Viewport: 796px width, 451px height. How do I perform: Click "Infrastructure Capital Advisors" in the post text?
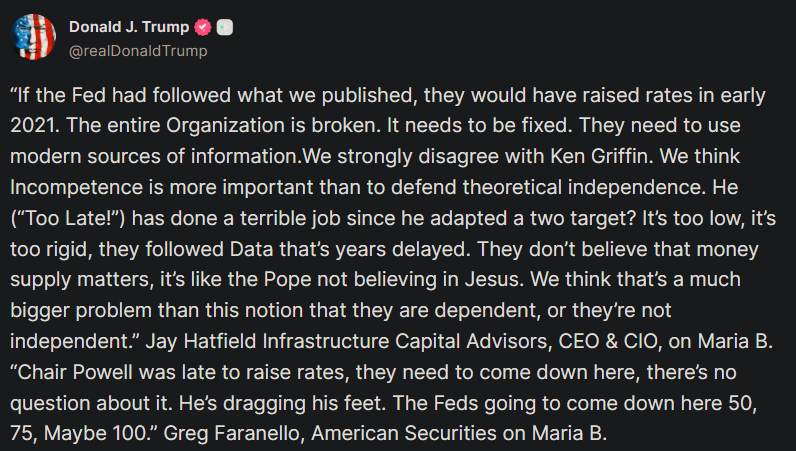[x=408, y=341]
